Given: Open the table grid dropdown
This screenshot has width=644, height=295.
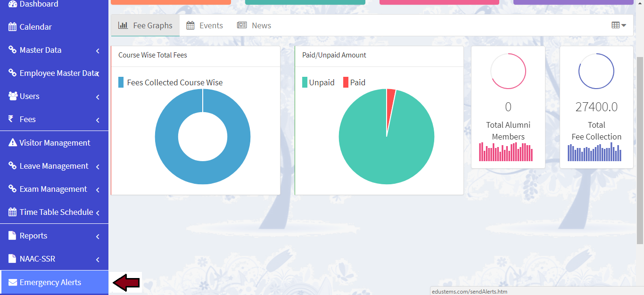Looking at the screenshot, I should click(x=619, y=25).
